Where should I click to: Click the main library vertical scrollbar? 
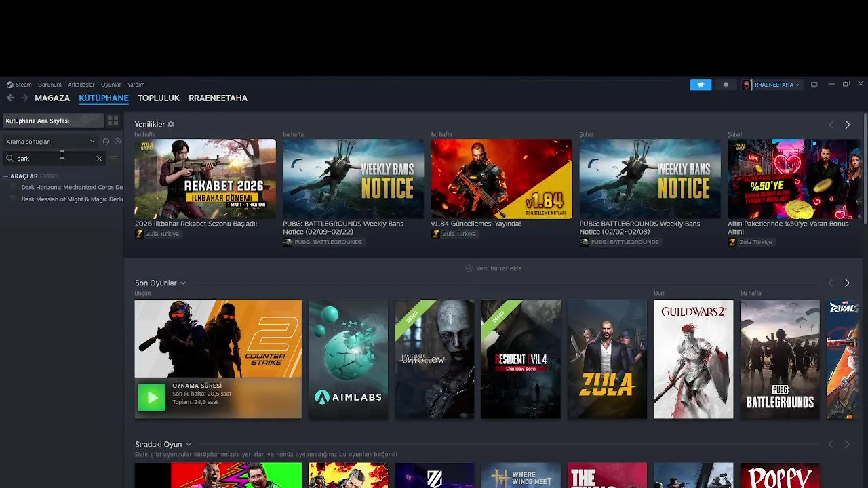click(x=865, y=169)
